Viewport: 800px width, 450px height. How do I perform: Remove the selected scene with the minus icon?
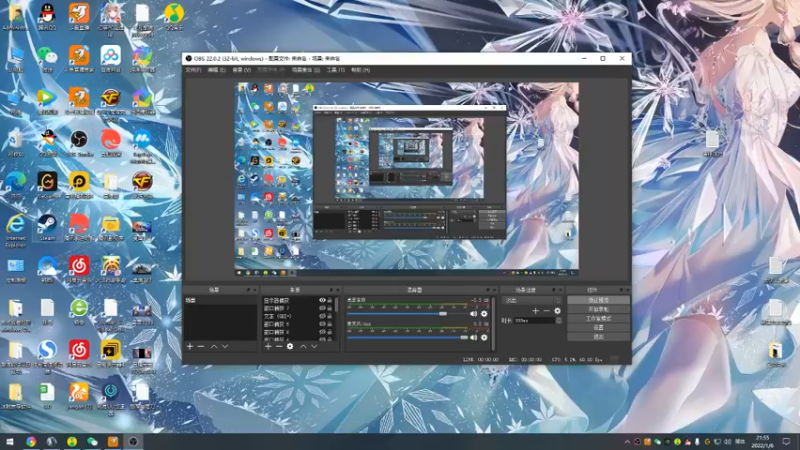pyautogui.click(x=201, y=346)
